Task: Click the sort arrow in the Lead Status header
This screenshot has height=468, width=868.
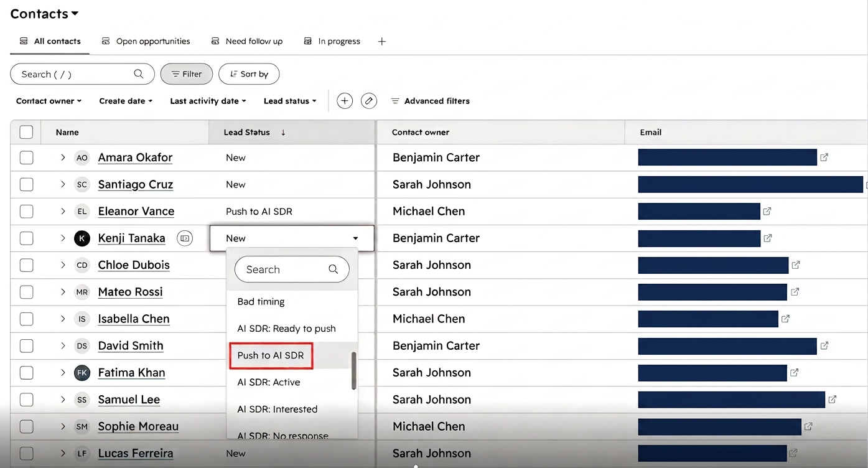Action: [283, 133]
